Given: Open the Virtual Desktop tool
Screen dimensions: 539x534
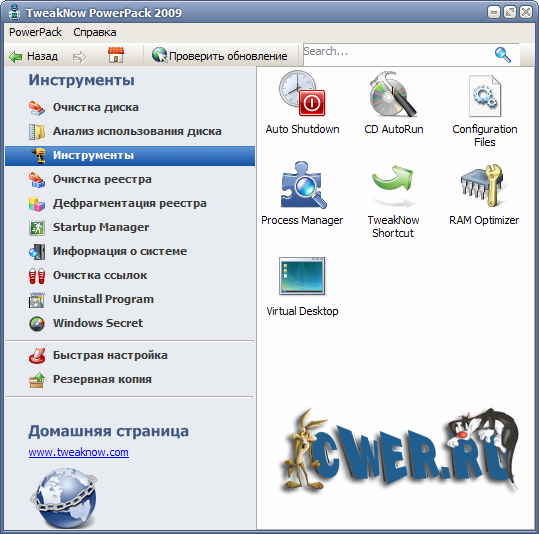Looking at the screenshot, I should point(302,286).
